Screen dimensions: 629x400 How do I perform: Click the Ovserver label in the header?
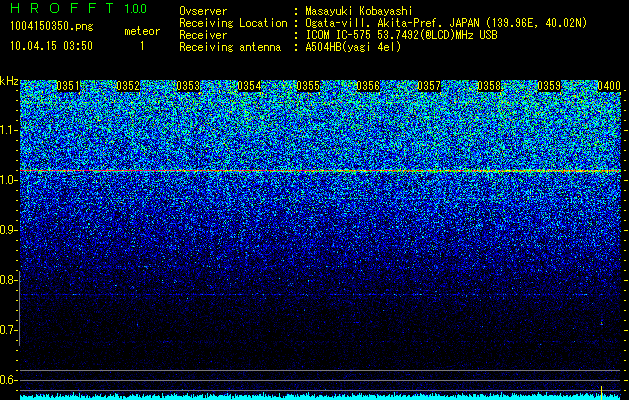click(x=203, y=11)
